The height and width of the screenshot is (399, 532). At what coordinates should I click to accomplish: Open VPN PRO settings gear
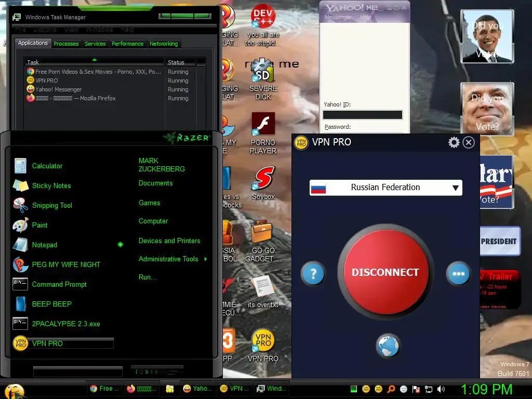454,142
